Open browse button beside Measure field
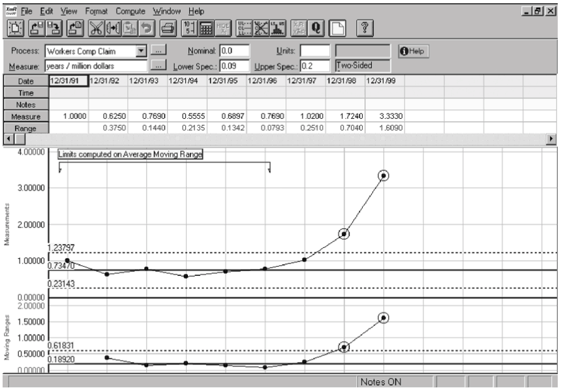This screenshot has width=561, height=392. tap(158, 65)
